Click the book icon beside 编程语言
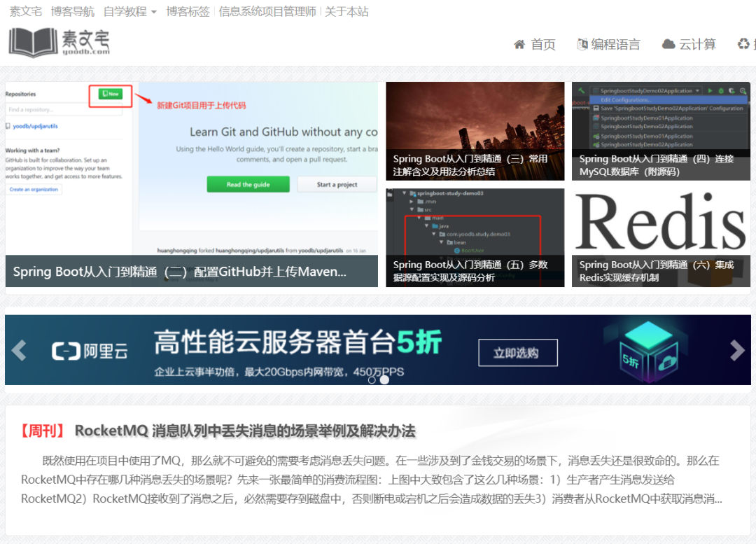756x544 pixels. (x=582, y=44)
